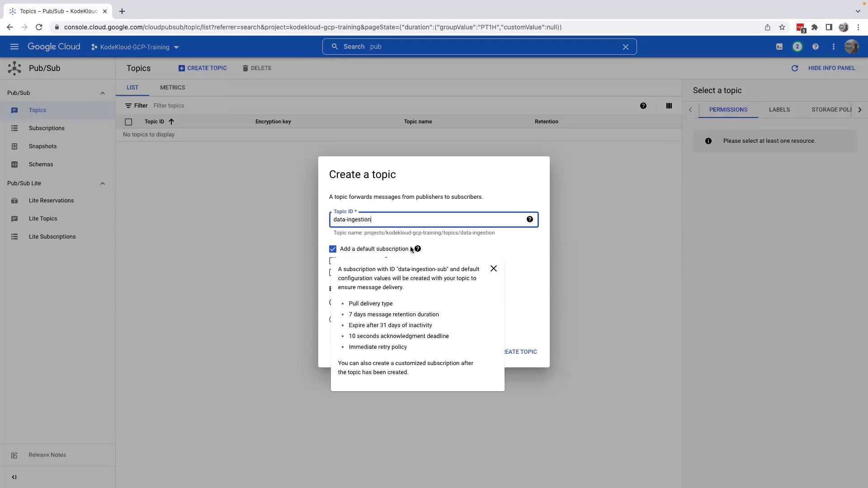Toggle the select-all checkbox in topics table
Viewport: 868px width, 488px height.
click(128, 122)
